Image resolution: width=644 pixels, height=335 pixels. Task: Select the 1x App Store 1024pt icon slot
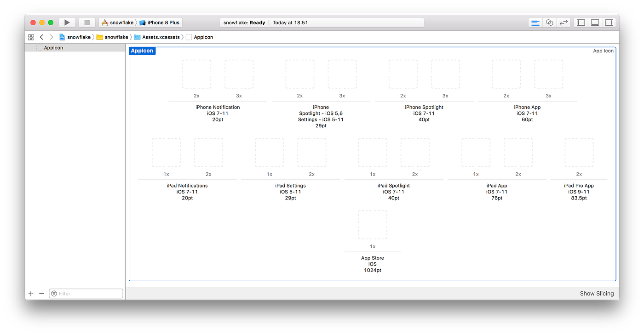(373, 224)
